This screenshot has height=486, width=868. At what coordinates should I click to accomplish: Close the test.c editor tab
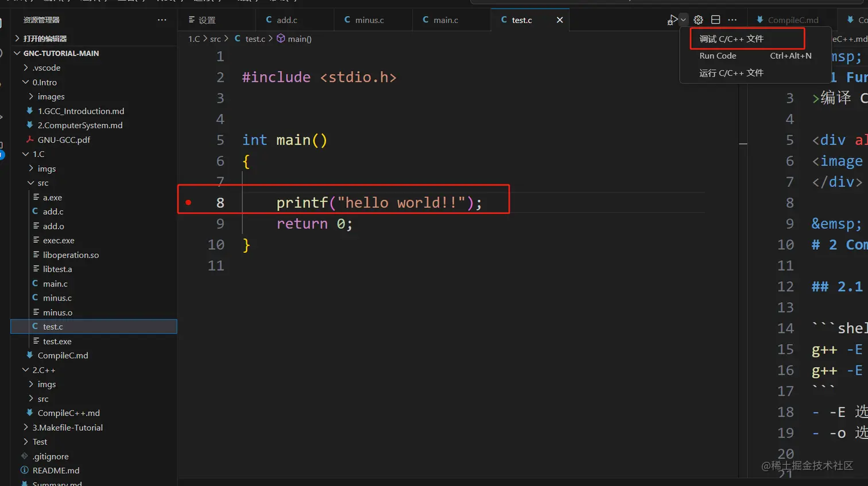pos(560,20)
